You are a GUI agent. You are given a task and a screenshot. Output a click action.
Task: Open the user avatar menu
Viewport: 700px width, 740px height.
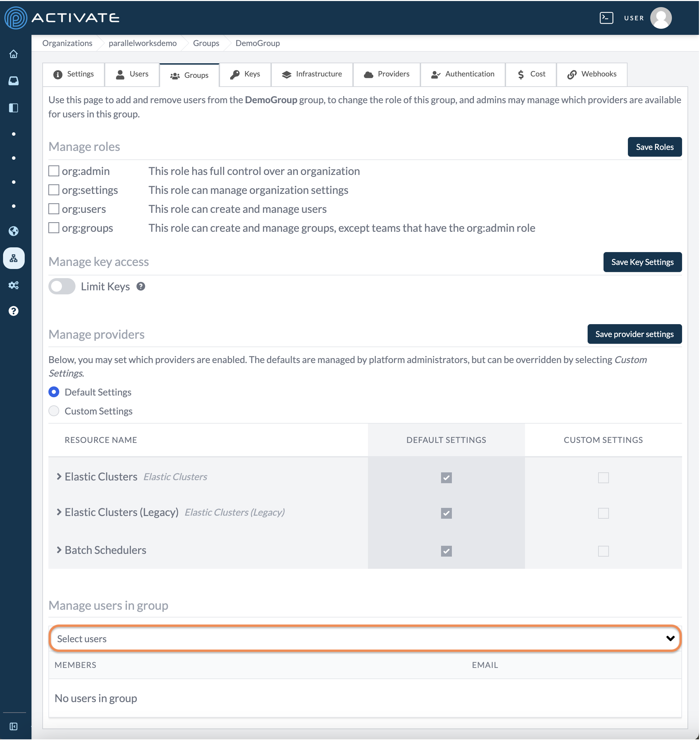[660, 18]
